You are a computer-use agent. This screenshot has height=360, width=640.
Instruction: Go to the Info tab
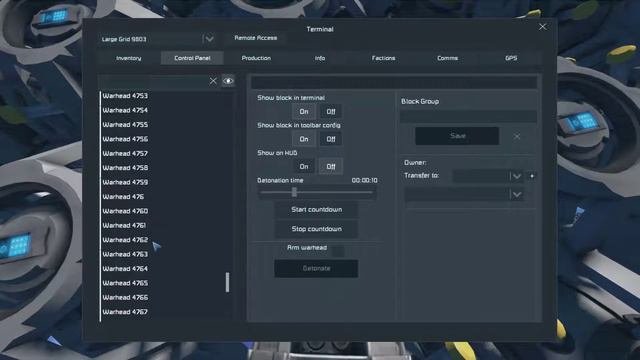click(320, 58)
